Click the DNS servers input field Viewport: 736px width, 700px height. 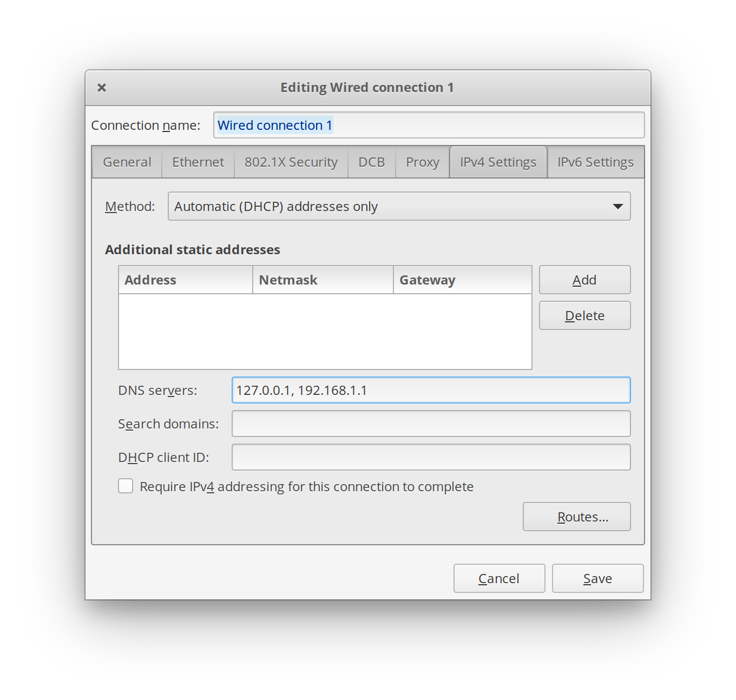click(431, 390)
